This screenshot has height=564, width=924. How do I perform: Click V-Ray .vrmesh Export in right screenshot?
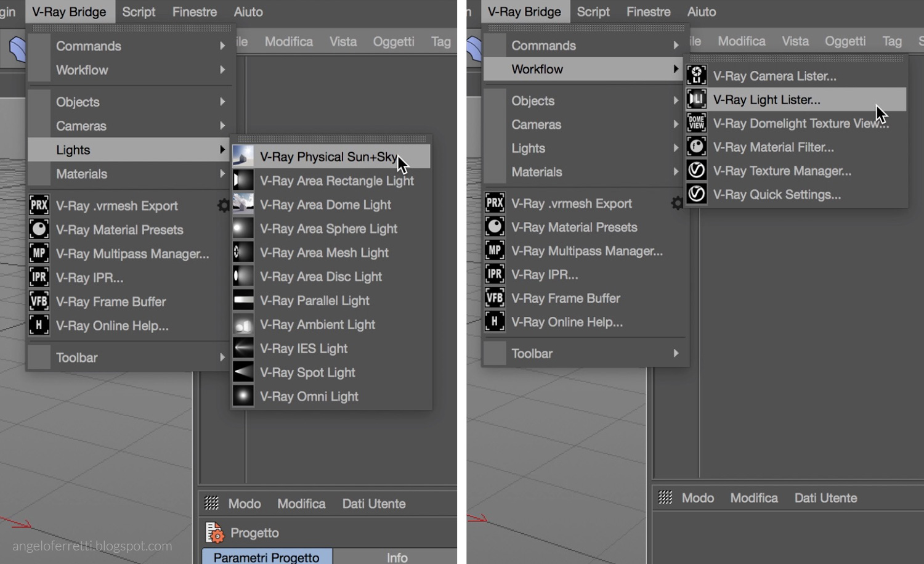coord(572,203)
